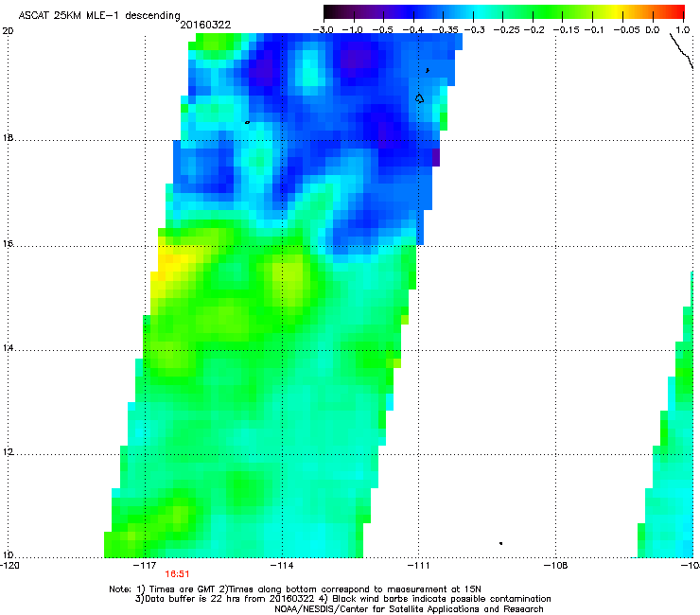The height and width of the screenshot is (615, 700).
Task: Click the colorbar label 0.0
Action: [653, 30]
